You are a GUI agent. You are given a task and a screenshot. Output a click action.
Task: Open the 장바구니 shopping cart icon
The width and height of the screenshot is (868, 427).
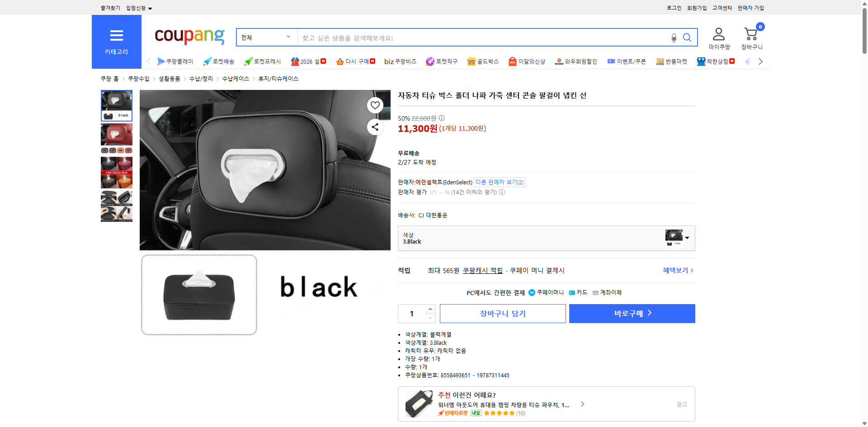pyautogui.click(x=751, y=33)
